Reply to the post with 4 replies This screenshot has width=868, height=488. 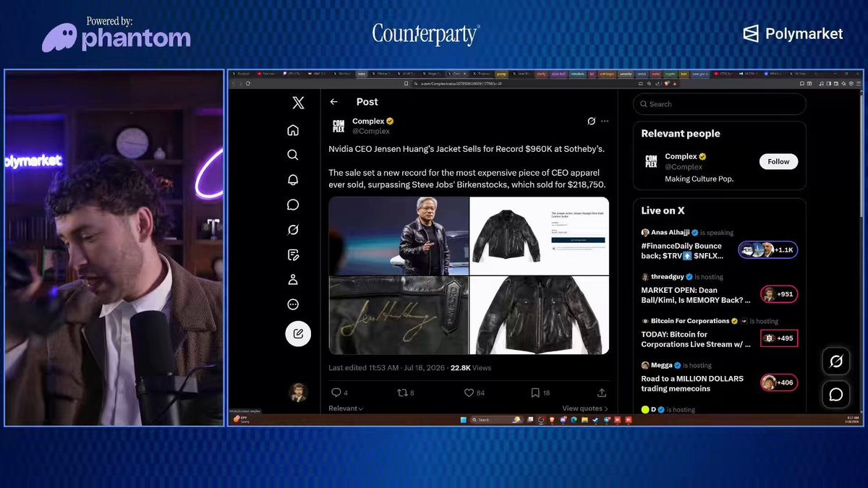click(339, 393)
